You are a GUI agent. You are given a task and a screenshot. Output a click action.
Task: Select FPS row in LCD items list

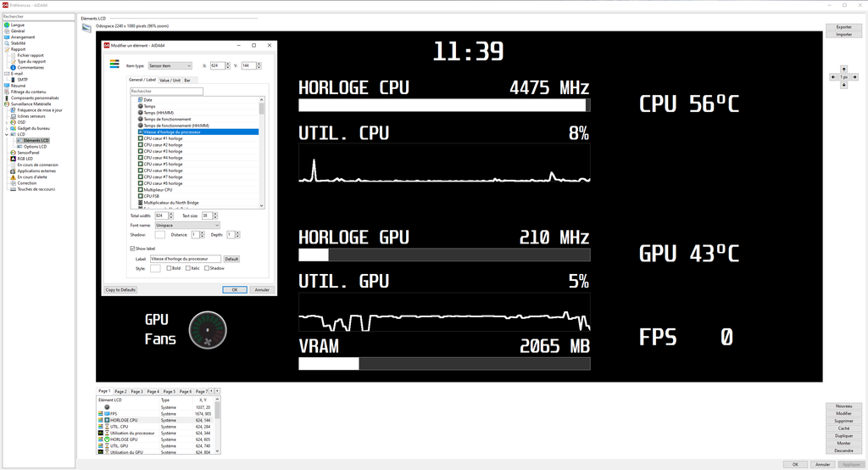158,414
